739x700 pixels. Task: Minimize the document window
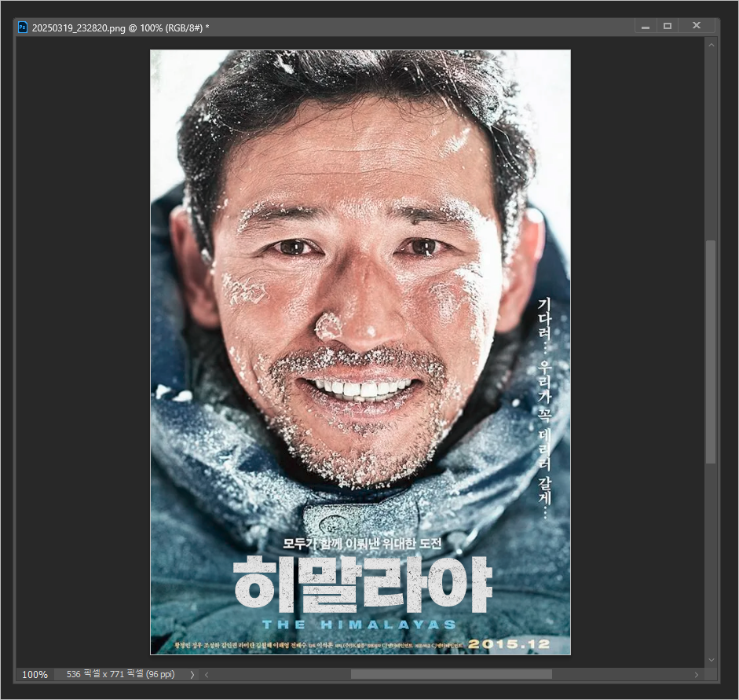coord(646,26)
